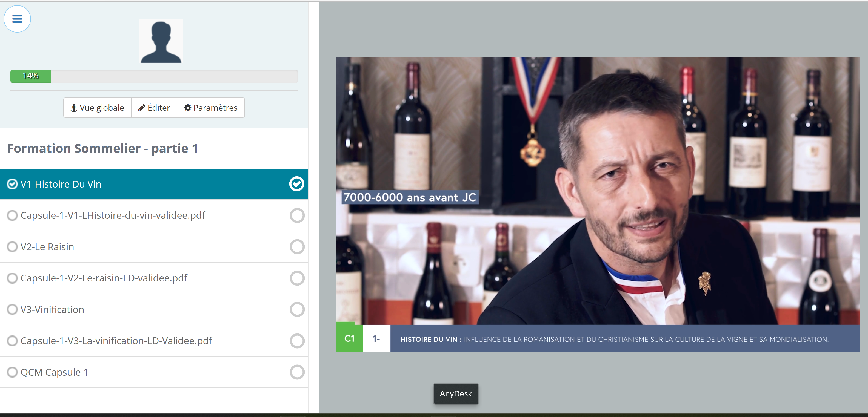Click the gear icon on Paramètres
The height and width of the screenshot is (417, 868).
pyautogui.click(x=188, y=108)
